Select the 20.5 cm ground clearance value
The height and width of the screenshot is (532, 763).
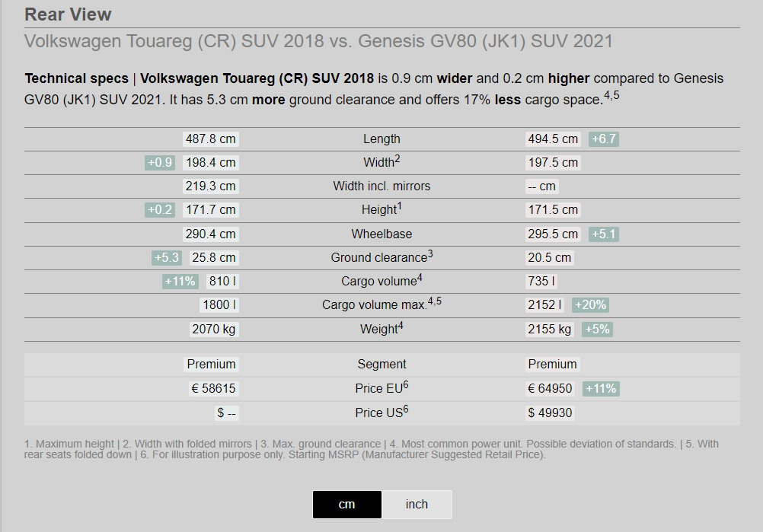(549, 258)
